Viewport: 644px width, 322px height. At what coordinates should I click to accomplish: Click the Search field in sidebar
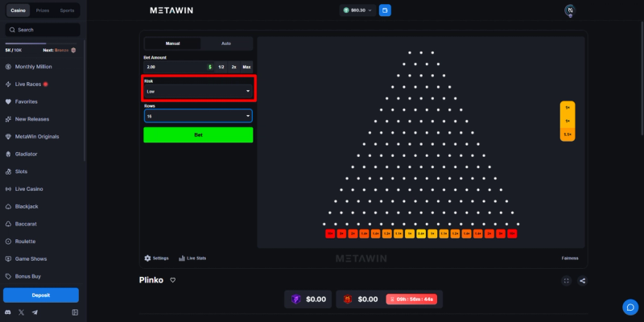click(x=43, y=30)
